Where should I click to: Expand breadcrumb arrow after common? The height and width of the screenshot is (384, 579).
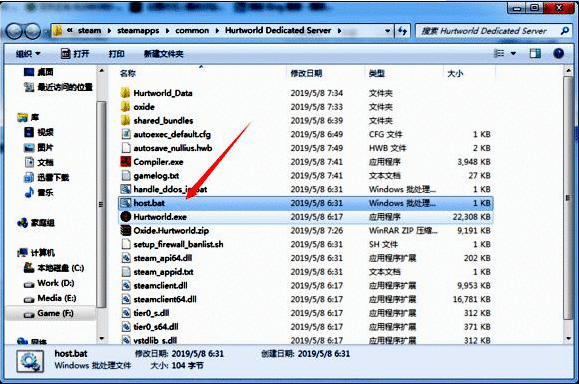(217, 31)
